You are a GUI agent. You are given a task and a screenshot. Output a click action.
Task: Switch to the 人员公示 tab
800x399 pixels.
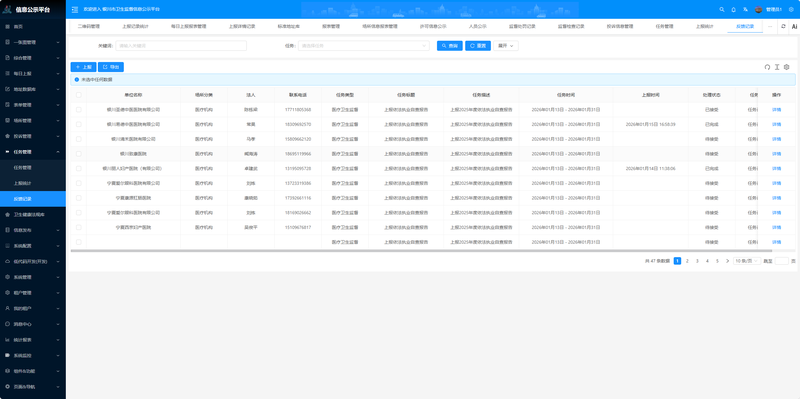[478, 26]
